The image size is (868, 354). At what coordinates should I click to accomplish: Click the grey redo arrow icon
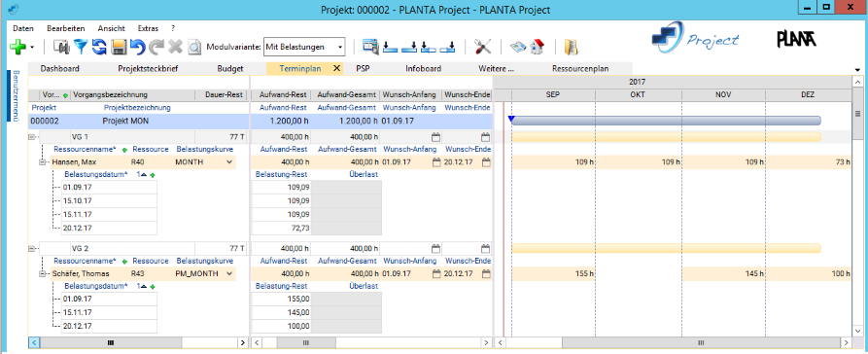(x=156, y=48)
